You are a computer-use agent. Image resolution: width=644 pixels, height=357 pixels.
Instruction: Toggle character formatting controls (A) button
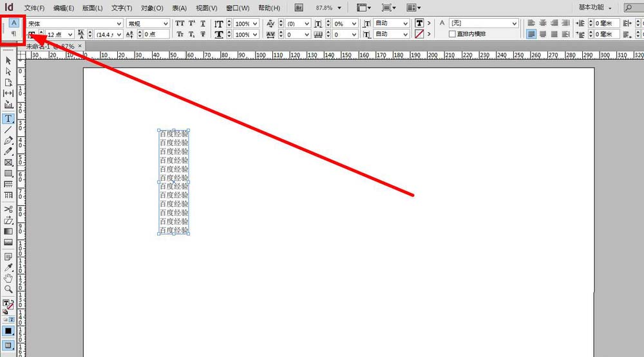point(14,23)
